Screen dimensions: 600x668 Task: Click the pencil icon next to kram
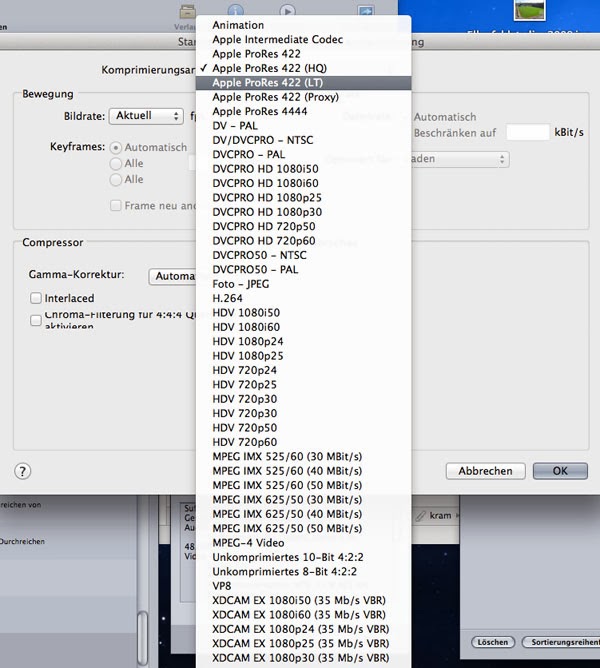421,515
